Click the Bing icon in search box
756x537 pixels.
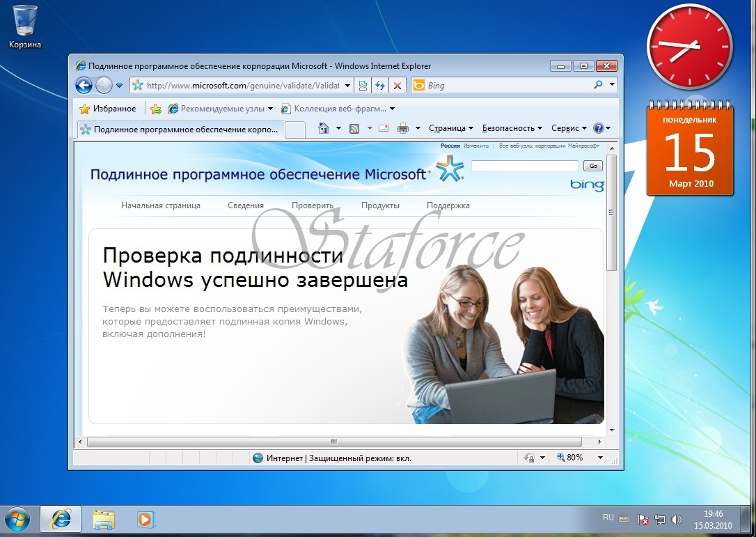[x=418, y=85]
